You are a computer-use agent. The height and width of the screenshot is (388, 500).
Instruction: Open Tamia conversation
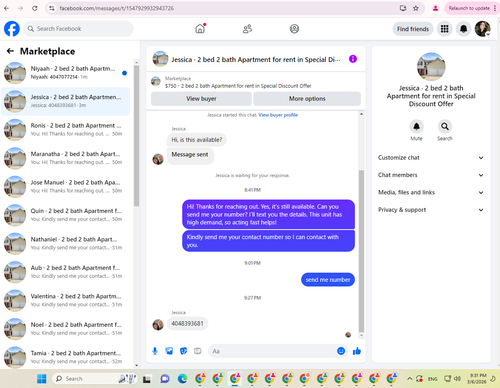(x=66, y=357)
